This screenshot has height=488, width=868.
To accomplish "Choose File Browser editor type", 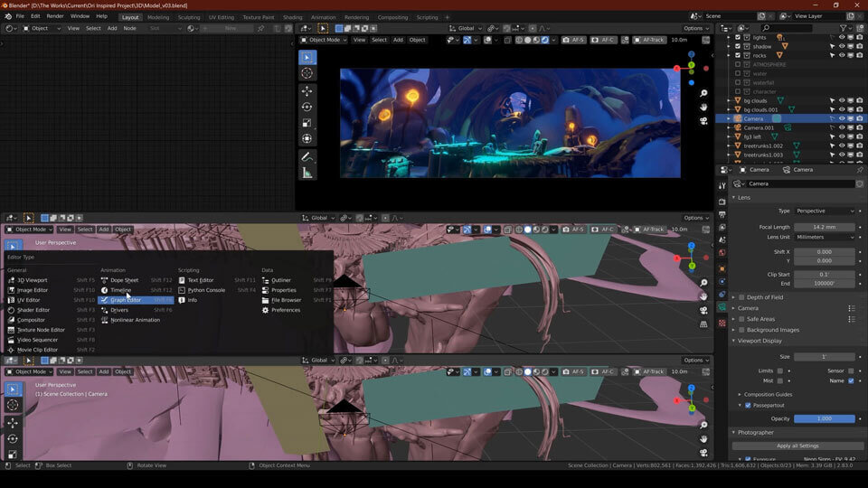I will [x=297, y=300].
